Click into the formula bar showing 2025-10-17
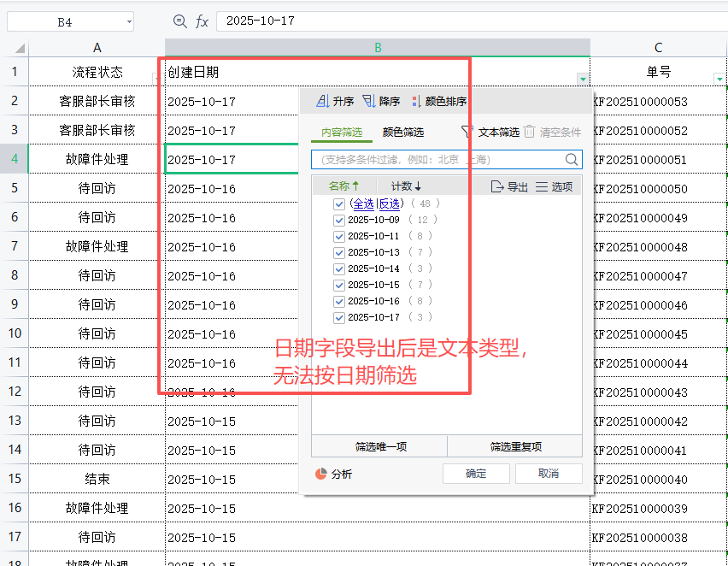 (472, 21)
